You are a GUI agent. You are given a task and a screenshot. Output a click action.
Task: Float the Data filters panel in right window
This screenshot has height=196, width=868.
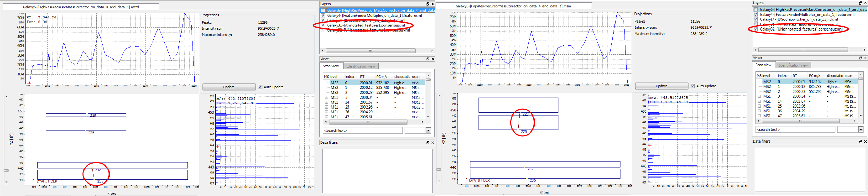(860, 142)
